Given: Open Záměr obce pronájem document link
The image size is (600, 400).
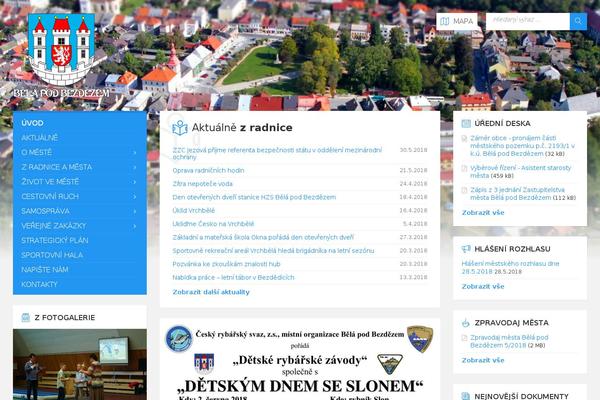Looking at the screenshot, I should 522,146.
